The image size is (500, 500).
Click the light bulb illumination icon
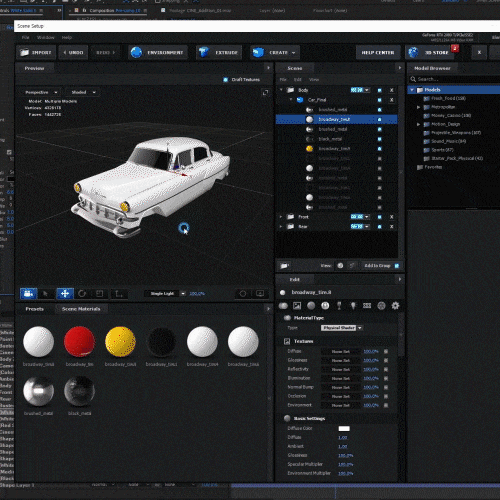(353, 306)
